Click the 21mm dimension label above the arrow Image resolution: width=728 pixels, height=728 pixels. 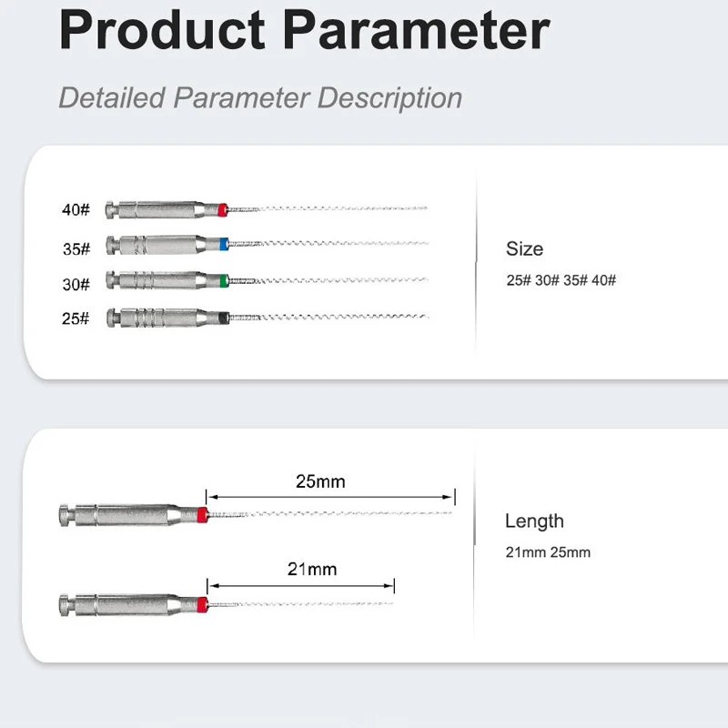(x=312, y=569)
